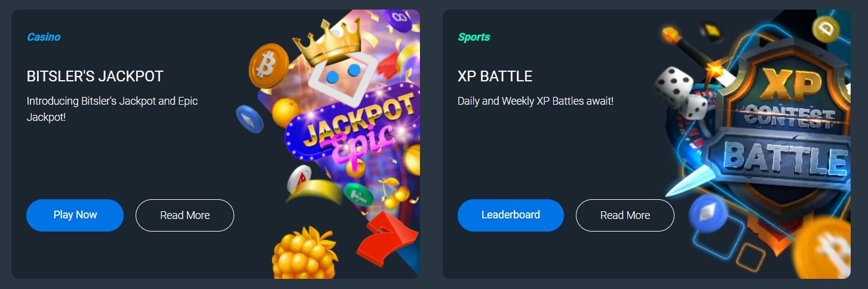Select the Casino category label
Image resolution: width=868 pixels, height=289 pixels.
[x=44, y=37]
